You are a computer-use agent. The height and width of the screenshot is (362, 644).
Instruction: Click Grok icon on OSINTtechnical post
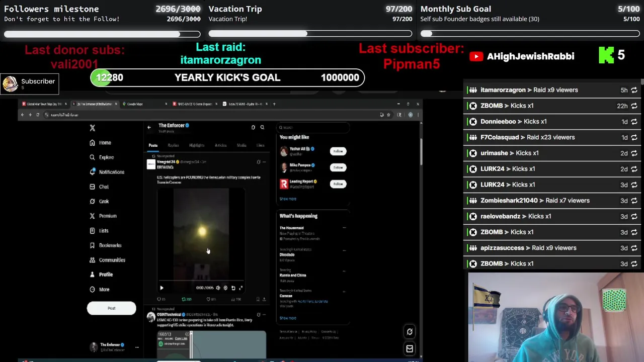[x=259, y=315]
